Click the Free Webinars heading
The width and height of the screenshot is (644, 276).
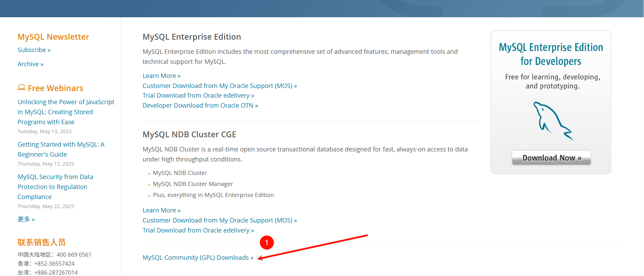coord(55,88)
